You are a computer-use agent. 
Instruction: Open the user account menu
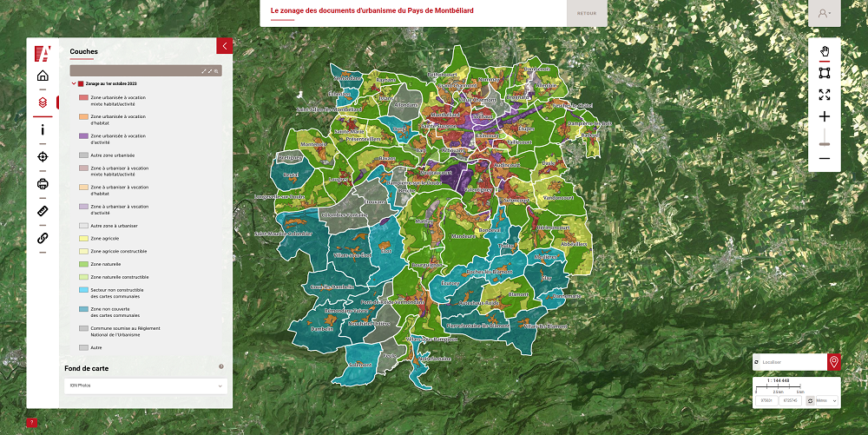(x=825, y=13)
